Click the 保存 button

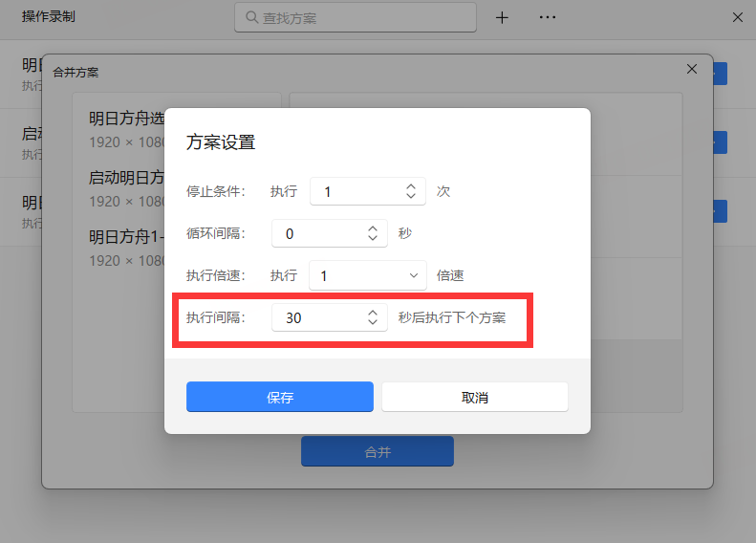(x=279, y=397)
